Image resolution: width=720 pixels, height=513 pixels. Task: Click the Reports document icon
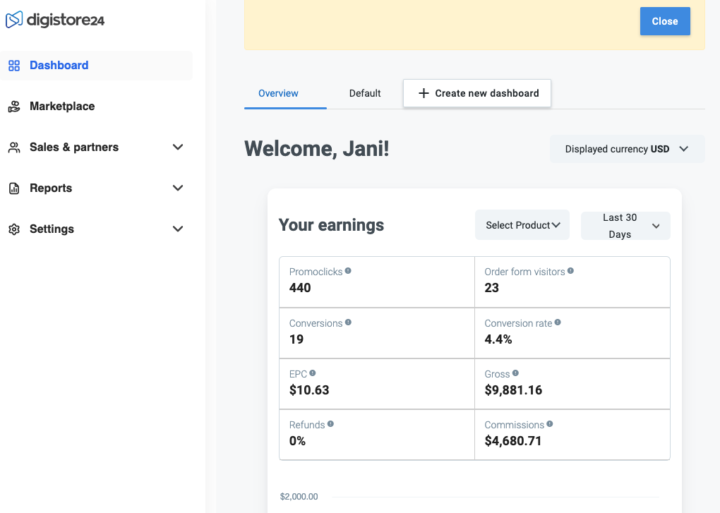click(14, 188)
